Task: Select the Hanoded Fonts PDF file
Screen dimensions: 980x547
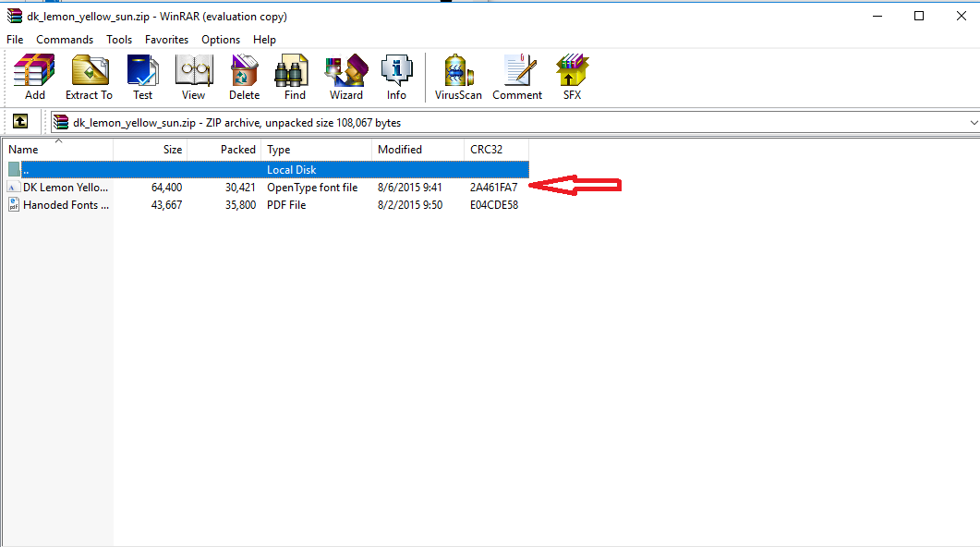Action: [65, 205]
